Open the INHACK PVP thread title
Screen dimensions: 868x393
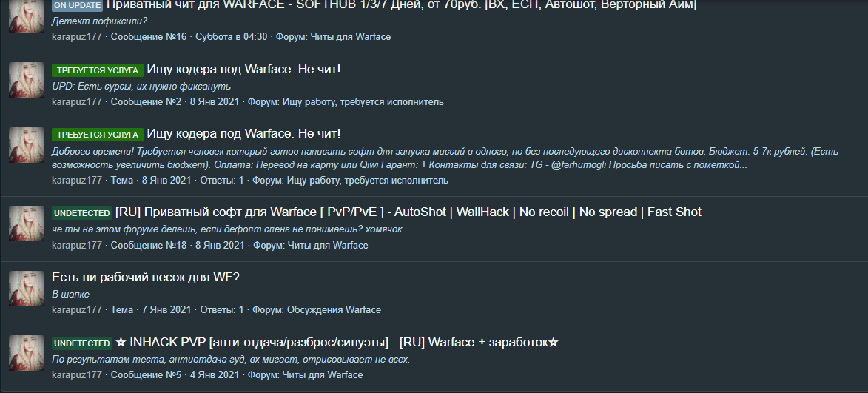pos(337,343)
